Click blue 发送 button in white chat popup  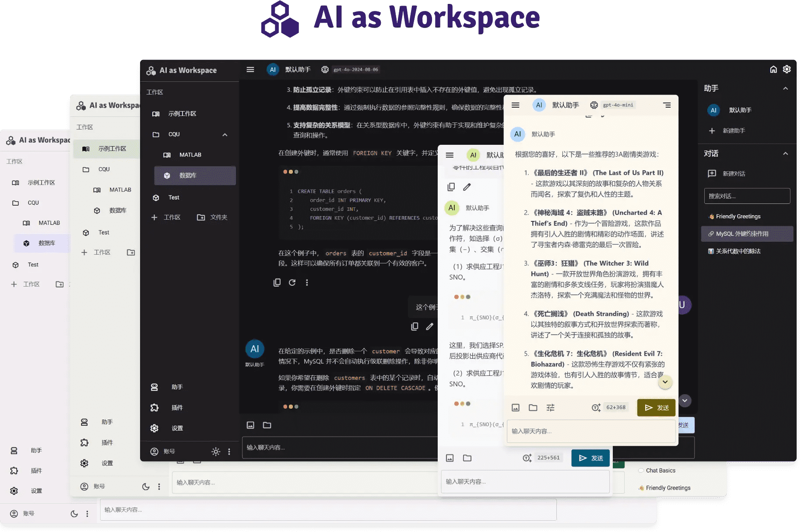tap(590, 458)
